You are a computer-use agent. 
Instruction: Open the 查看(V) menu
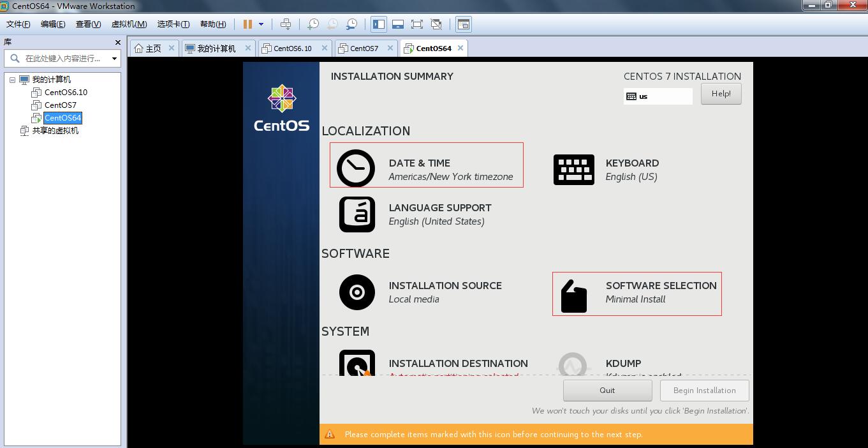(x=88, y=24)
